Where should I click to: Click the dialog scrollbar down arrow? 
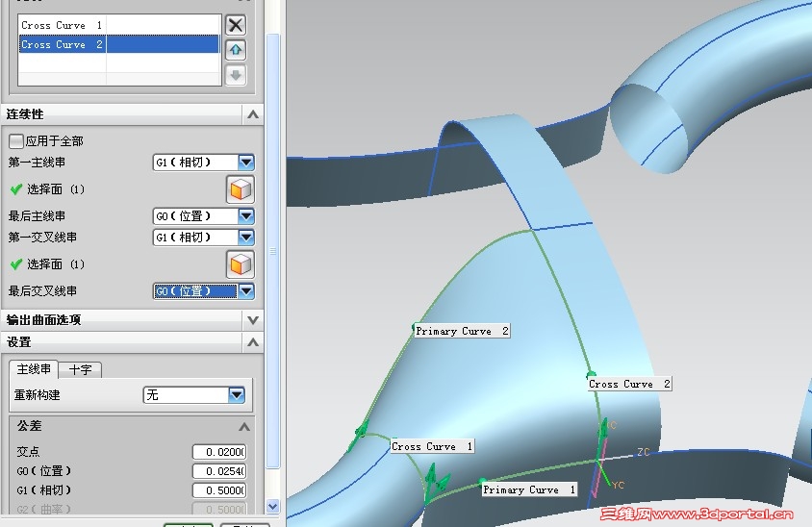point(273,506)
